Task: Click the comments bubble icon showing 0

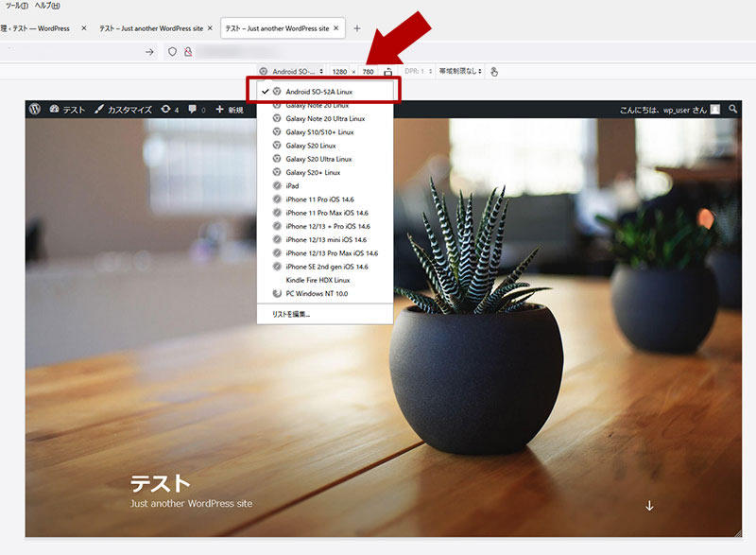Action: pyautogui.click(x=197, y=110)
